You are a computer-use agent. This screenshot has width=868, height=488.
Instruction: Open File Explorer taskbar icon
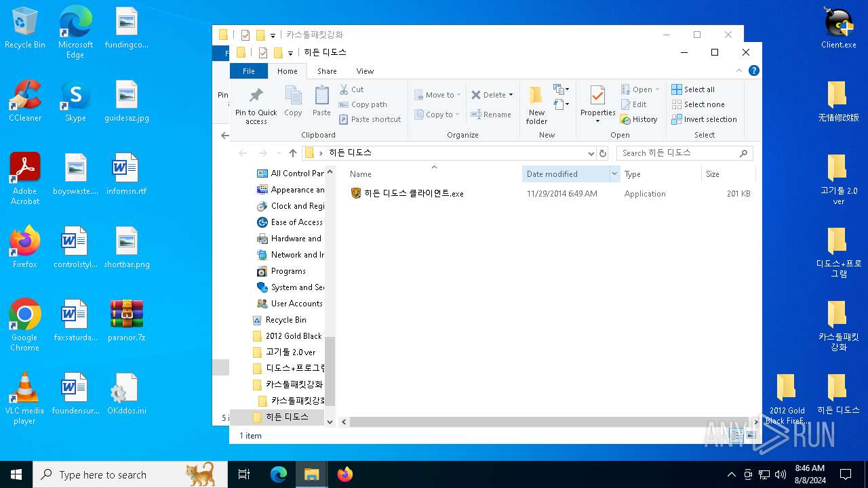[311, 474]
